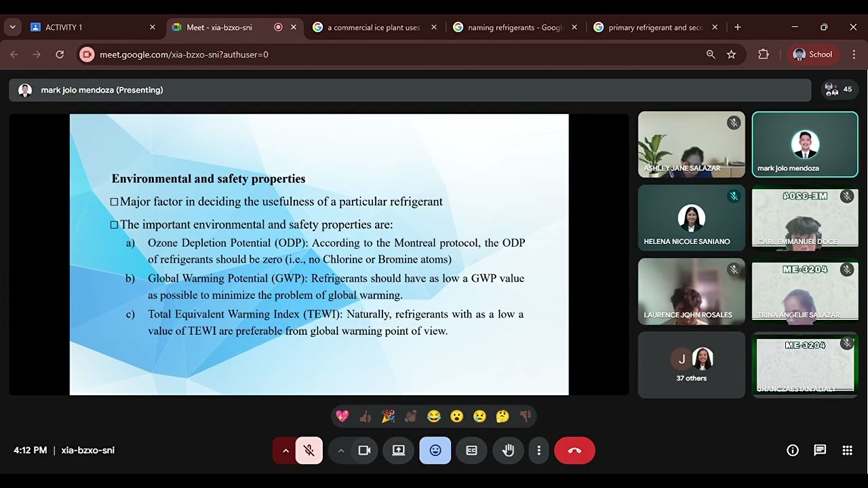Switch to the commercial ice plant search tab

tap(373, 28)
